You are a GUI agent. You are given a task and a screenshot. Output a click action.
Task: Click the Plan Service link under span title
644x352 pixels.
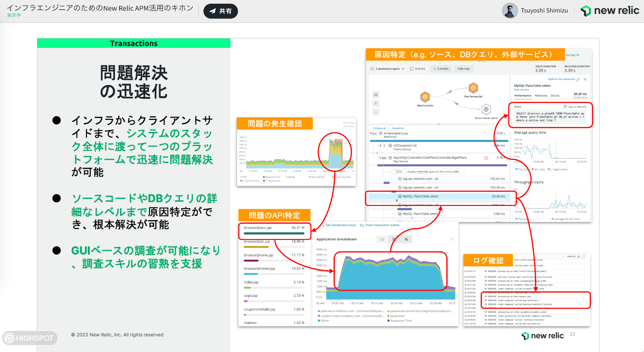(522, 90)
